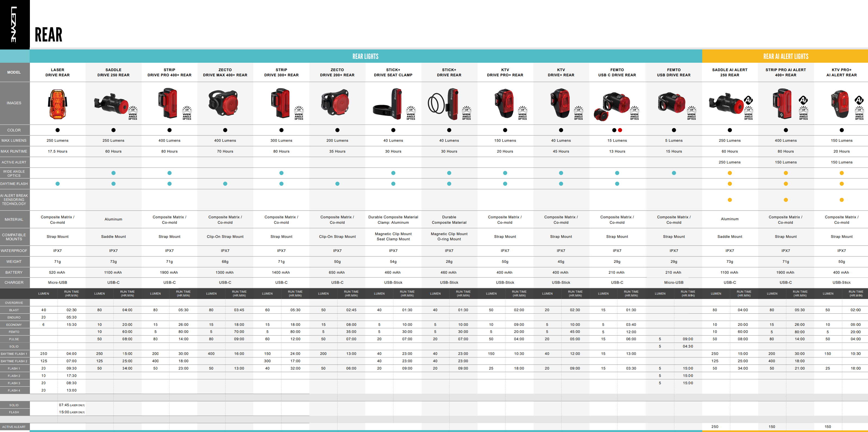Click the Laser Drive Rear model heading

[x=58, y=72]
